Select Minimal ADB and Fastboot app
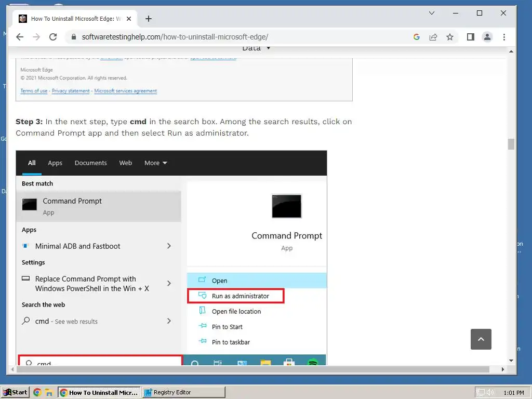Screen dimensions: 532x399 78,246
